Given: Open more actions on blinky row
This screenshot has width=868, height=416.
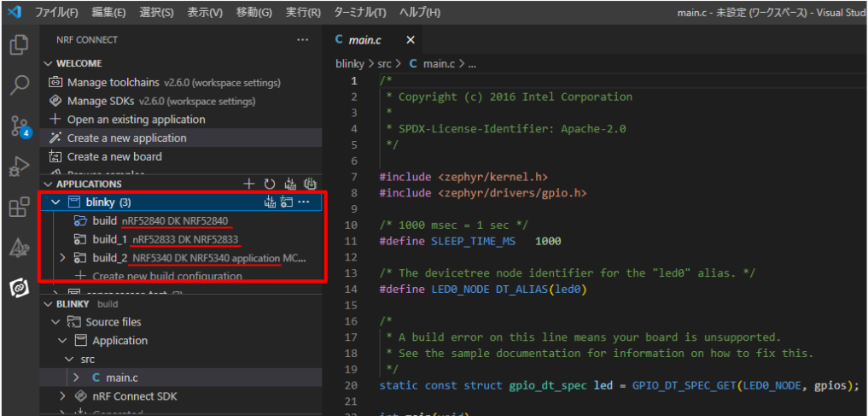Looking at the screenshot, I should (303, 202).
